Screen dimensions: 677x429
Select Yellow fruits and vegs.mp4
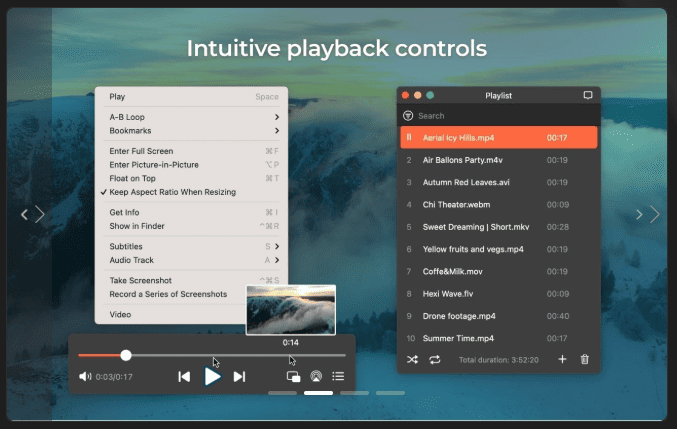point(499,249)
